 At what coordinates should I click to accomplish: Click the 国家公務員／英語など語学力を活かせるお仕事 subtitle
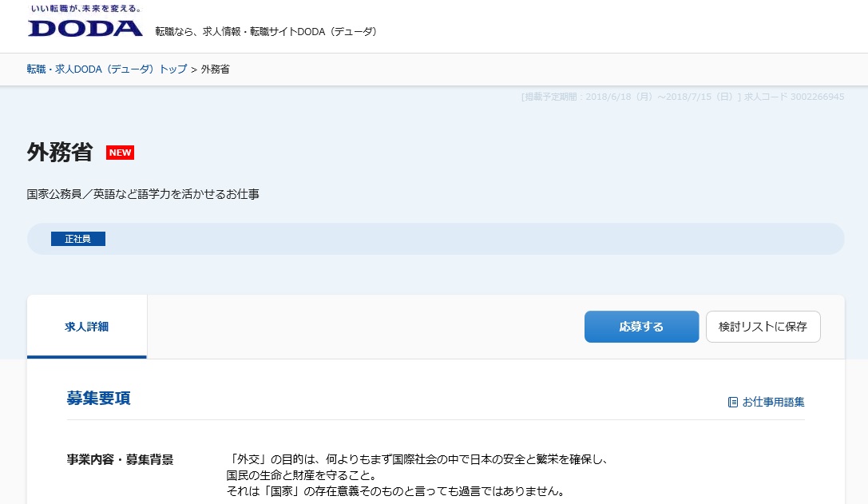[x=143, y=194]
